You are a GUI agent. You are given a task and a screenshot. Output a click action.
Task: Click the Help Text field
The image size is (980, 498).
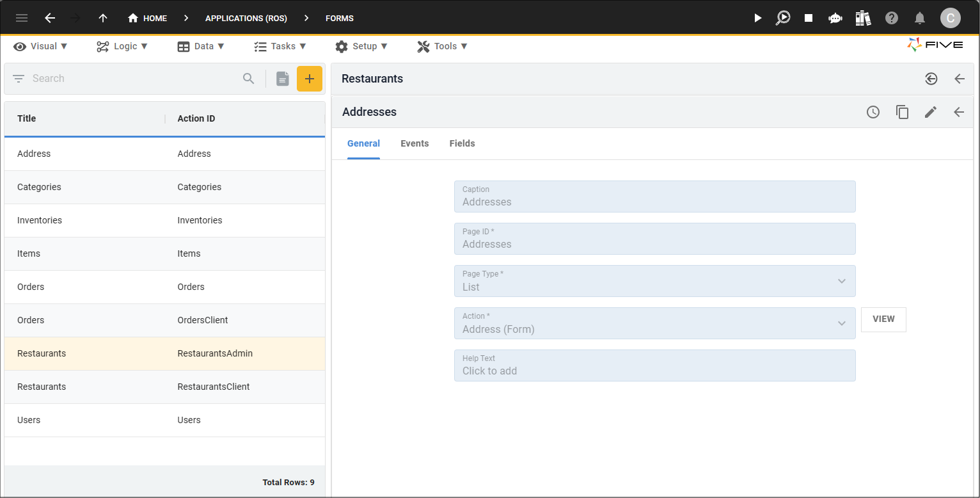point(654,365)
